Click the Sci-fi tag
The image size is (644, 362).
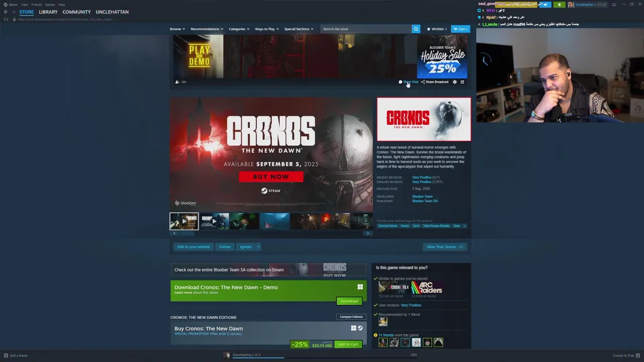pyautogui.click(x=416, y=226)
